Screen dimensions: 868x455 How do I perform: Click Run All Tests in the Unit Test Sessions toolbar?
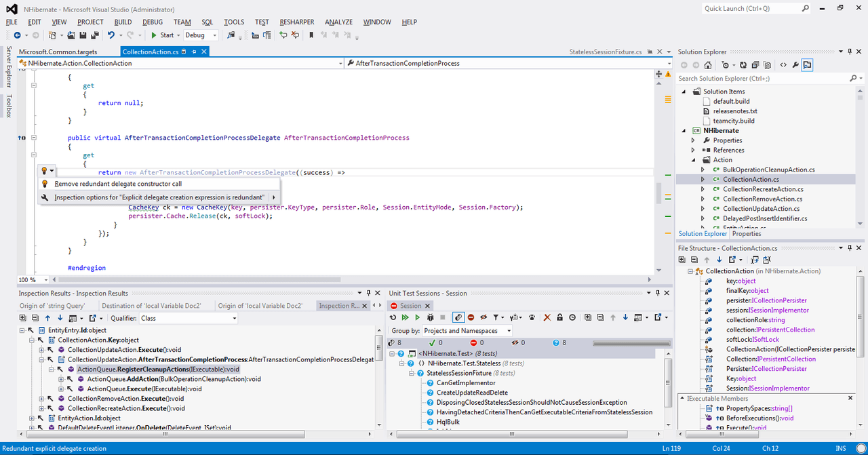406,317
